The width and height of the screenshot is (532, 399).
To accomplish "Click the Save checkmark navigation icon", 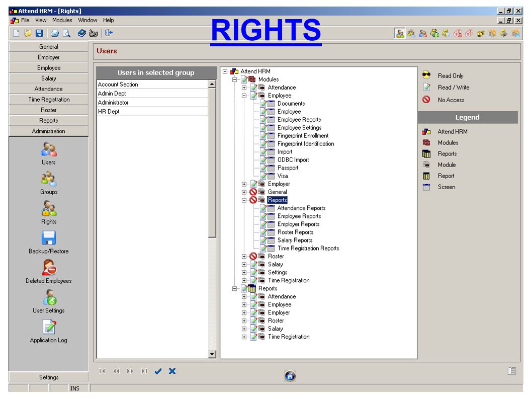I will tap(158, 371).
